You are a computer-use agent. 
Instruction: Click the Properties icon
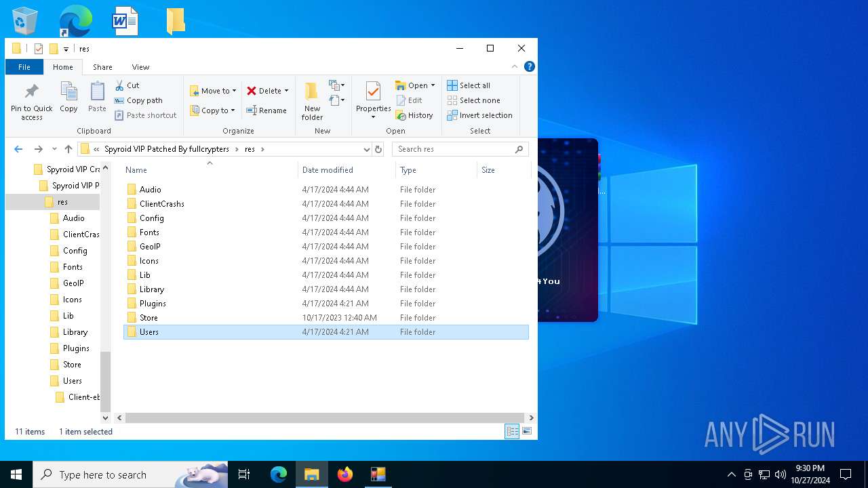(x=373, y=91)
